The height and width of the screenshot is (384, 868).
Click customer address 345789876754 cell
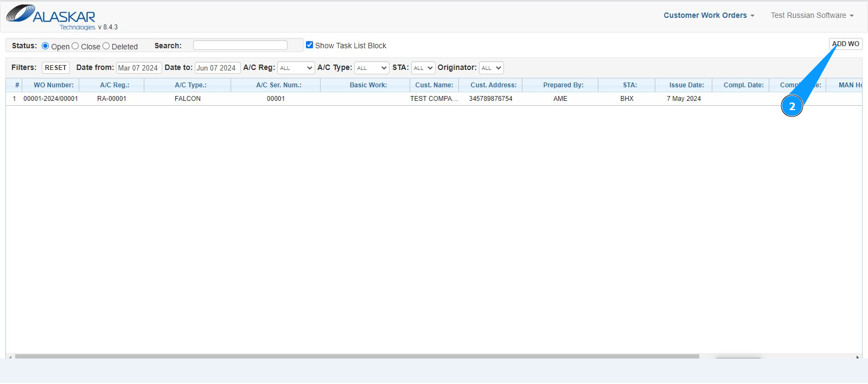490,99
